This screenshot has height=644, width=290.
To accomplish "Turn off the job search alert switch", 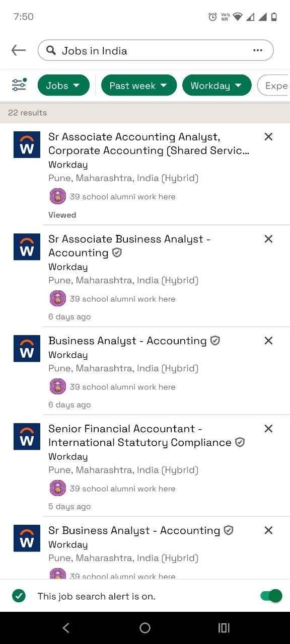I will pyautogui.click(x=271, y=596).
